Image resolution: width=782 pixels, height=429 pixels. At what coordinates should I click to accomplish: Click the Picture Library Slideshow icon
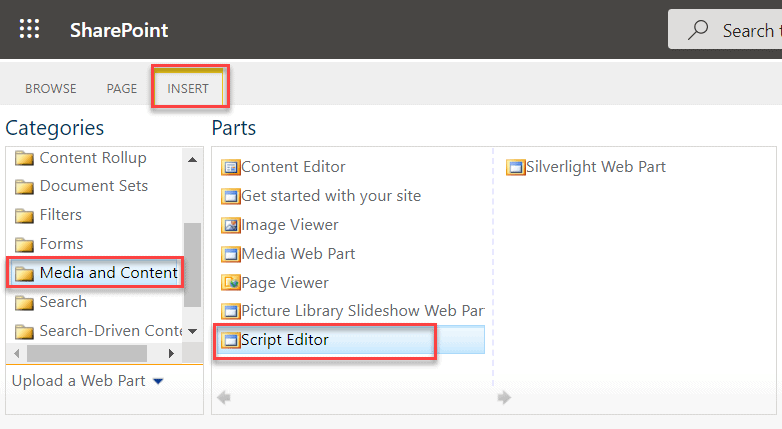click(x=230, y=311)
